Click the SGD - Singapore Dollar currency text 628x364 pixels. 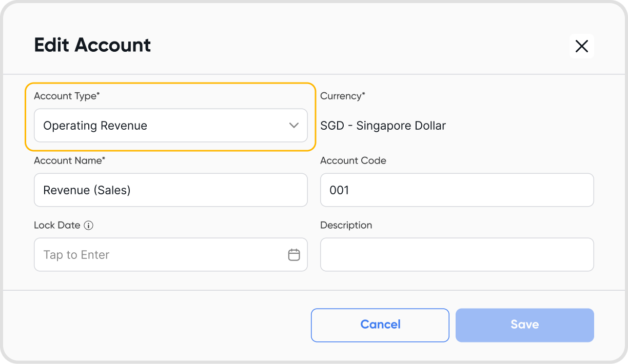click(x=383, y=126)
